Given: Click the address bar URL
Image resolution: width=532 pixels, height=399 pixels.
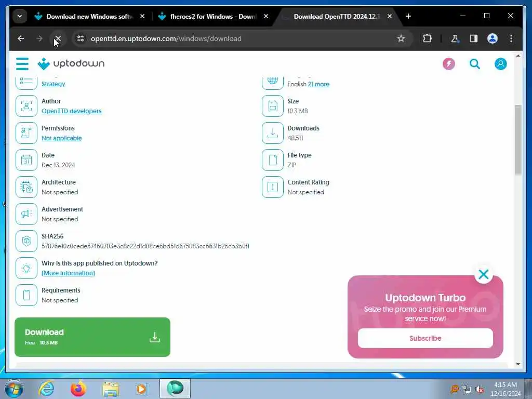Looking at the screenshot, I should pos(166,38).
